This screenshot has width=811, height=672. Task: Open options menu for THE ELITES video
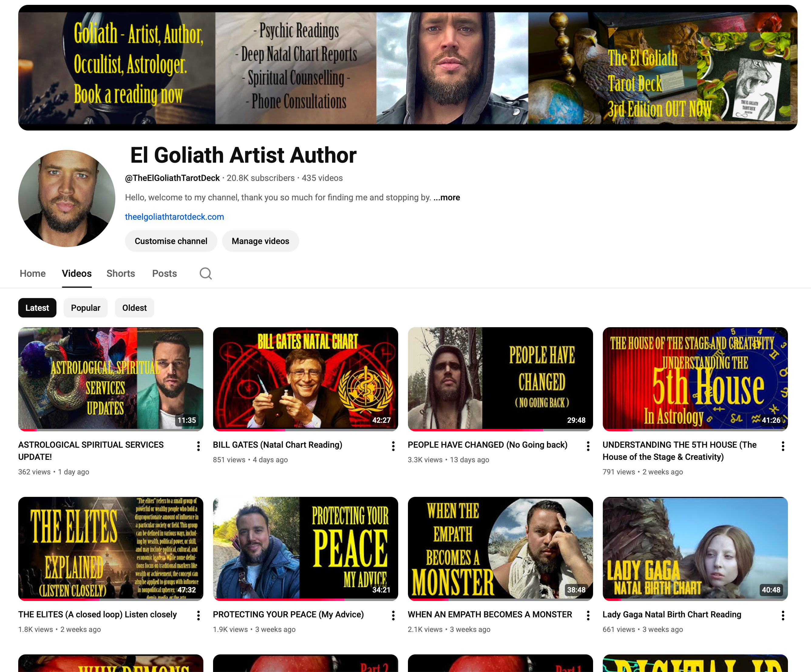click(x=198, y=615)
